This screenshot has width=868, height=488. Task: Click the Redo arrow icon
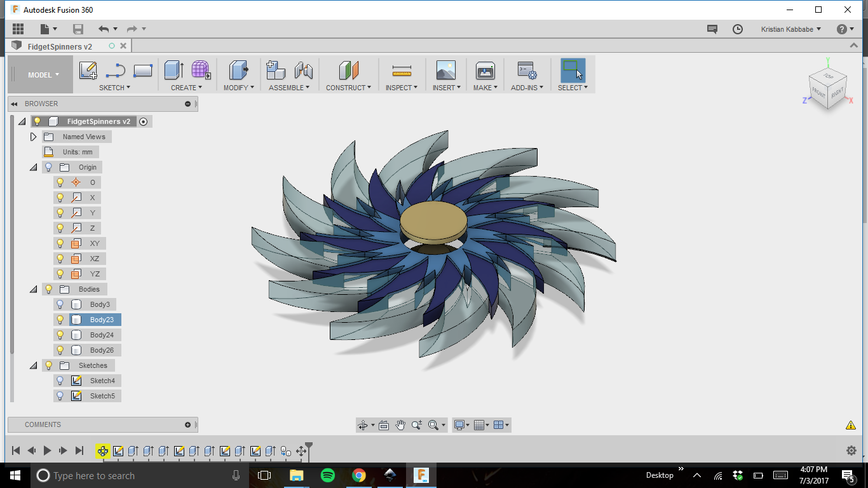tap(132, 29)
